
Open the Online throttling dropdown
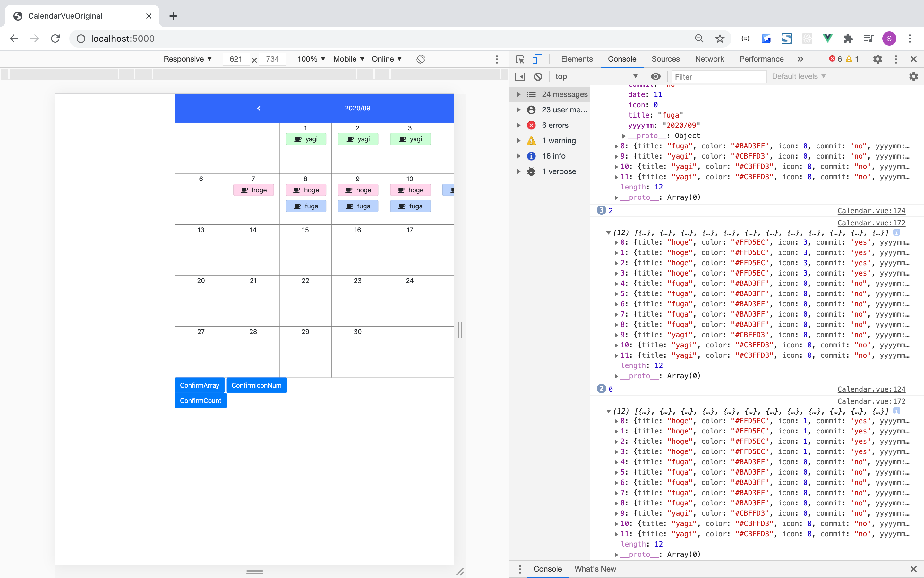click(387, 59)
